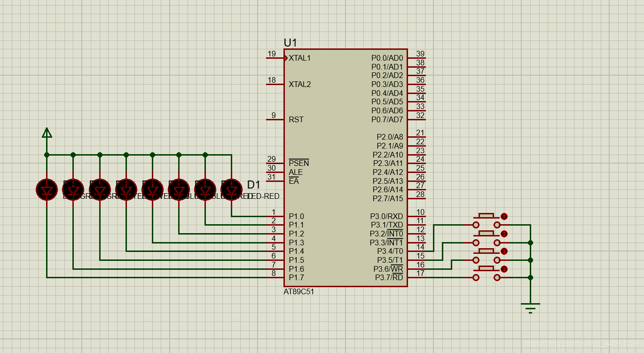The image size is (644, 353).
Task: Push the button connected to pin 14
Action: coord(487,220)
